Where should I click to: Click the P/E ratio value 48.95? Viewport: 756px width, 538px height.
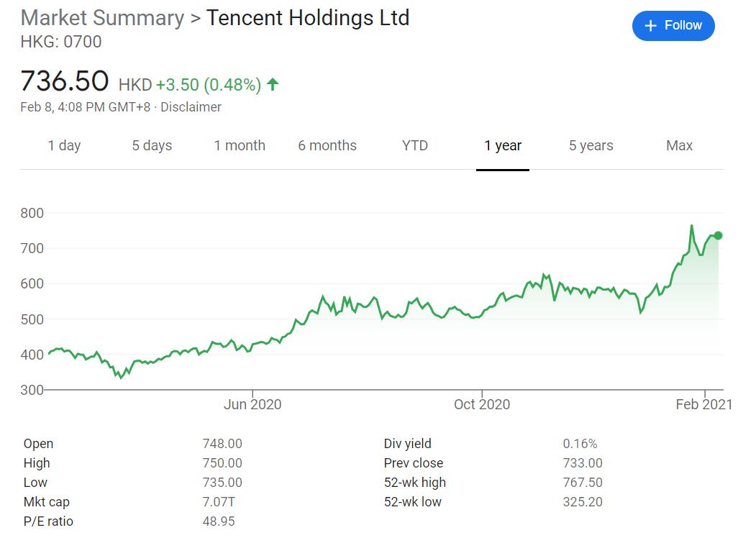pos(219,521)
